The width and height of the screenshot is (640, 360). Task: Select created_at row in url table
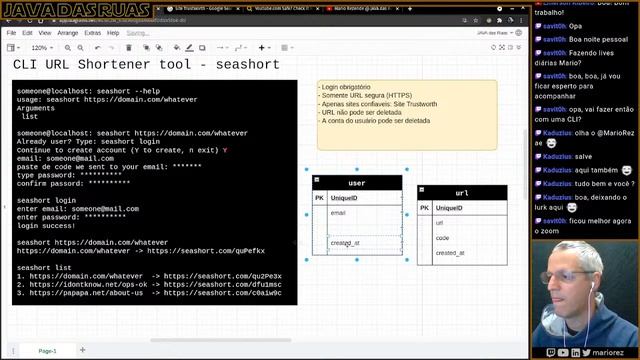462,253
